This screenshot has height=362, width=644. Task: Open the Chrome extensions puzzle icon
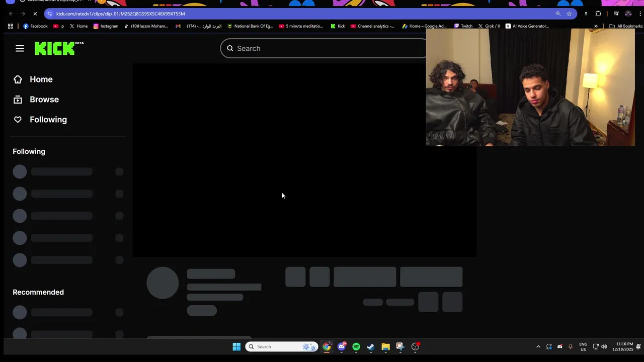coord(598,14)
